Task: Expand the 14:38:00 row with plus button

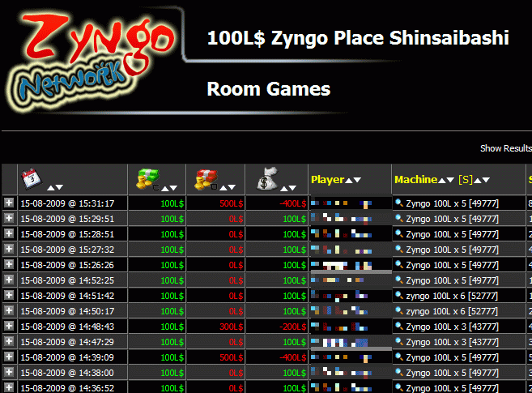Action: (9, 372)
